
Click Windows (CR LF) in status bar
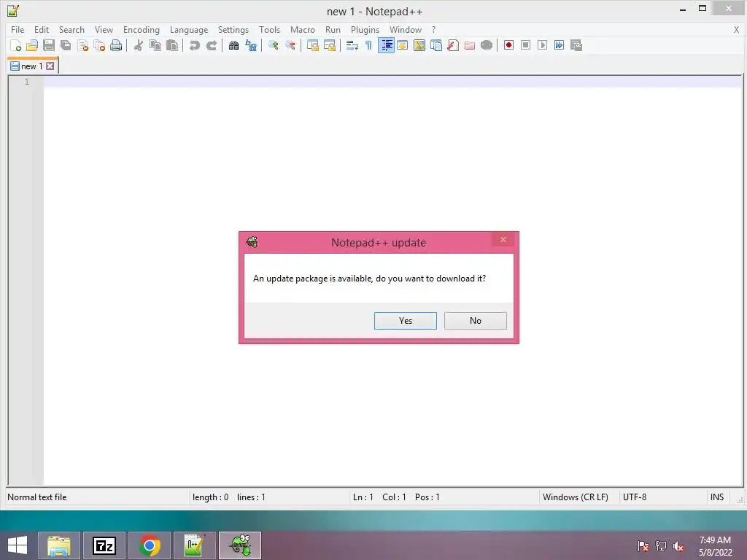(575, 497)
